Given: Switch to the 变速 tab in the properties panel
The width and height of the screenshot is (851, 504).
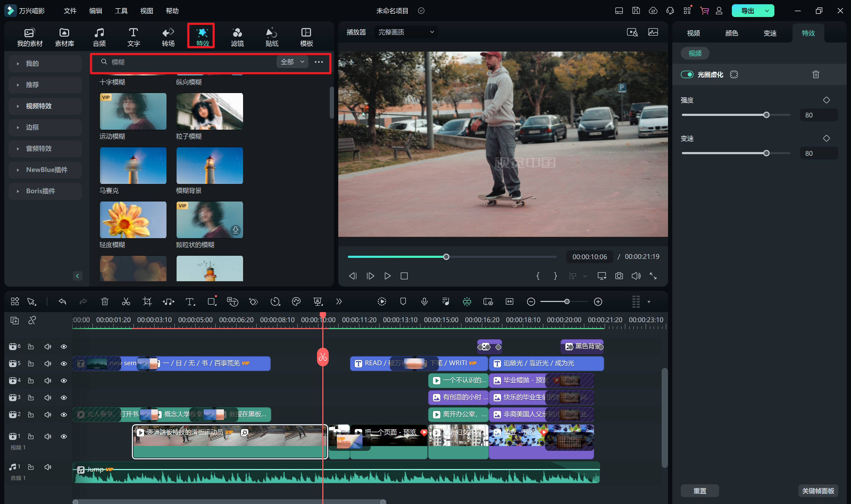Looking at the screenshot, I should pyautogui.click(x=770, y=33).
